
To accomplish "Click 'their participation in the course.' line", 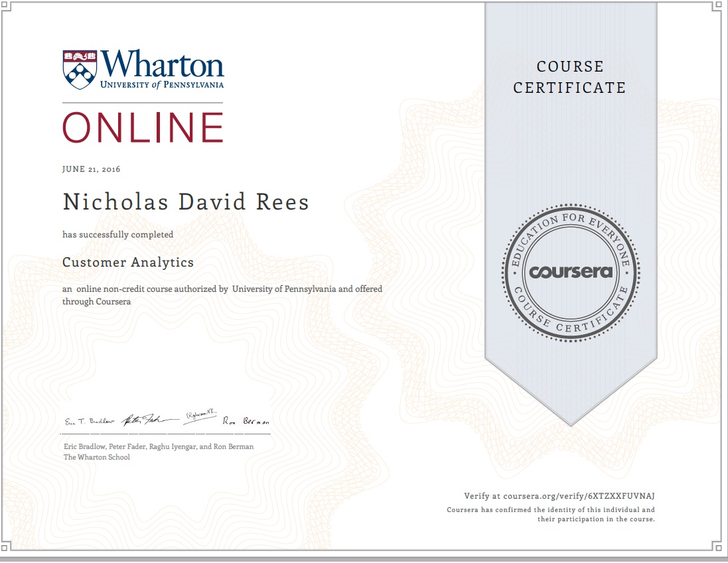I will tap(596, 519).
